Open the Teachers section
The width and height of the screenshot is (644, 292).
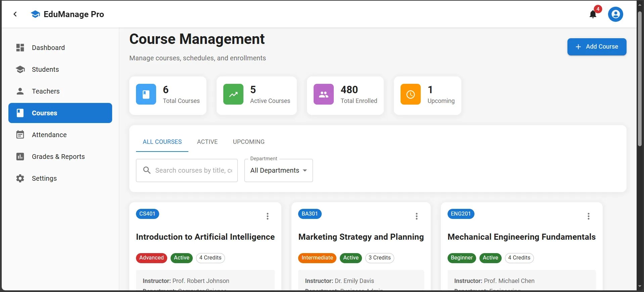[60, 91]
